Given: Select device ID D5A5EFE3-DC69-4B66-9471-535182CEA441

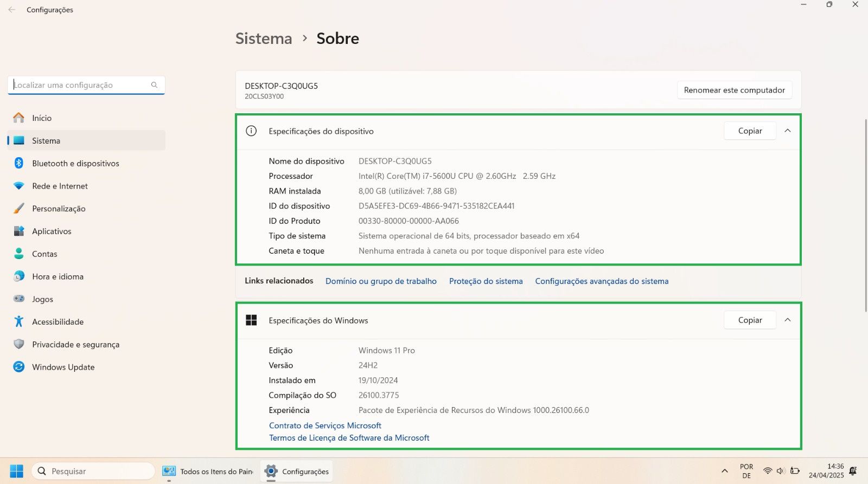Looking at the screenshot, I should point(436,206).
